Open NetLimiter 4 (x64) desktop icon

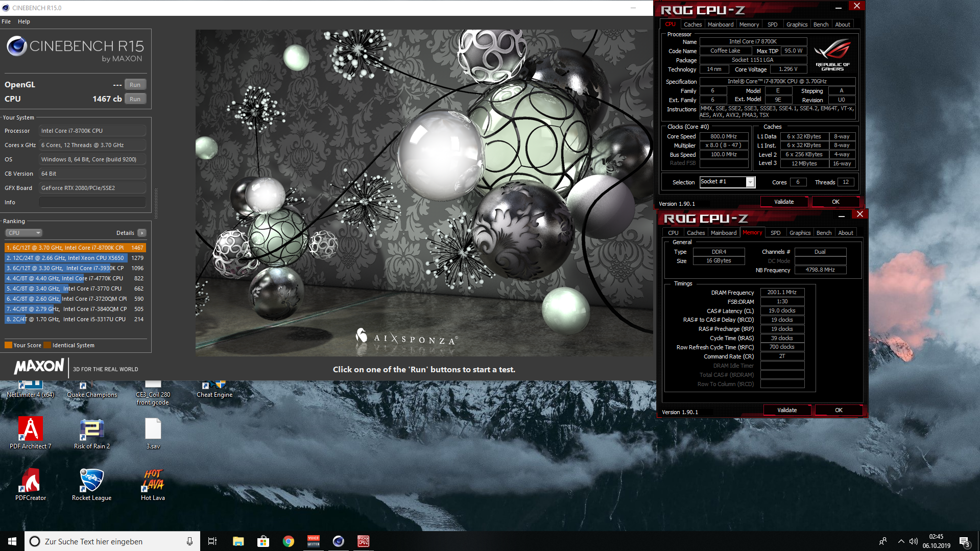31,390
